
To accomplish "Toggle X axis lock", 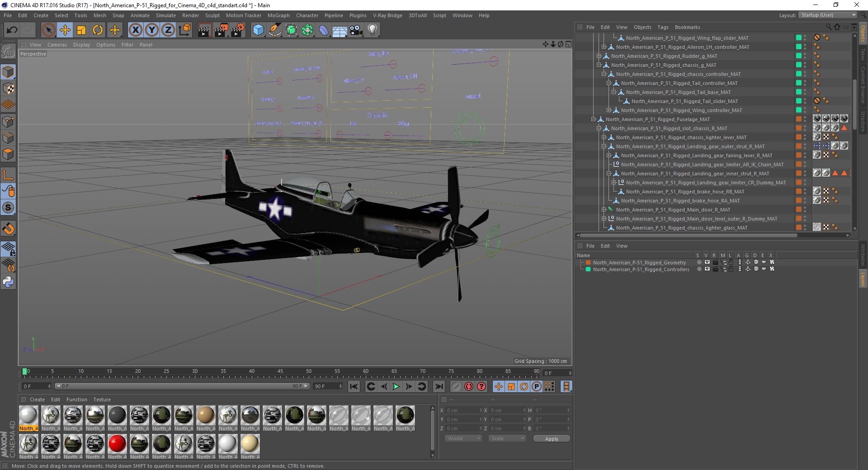I will (135, 30).
